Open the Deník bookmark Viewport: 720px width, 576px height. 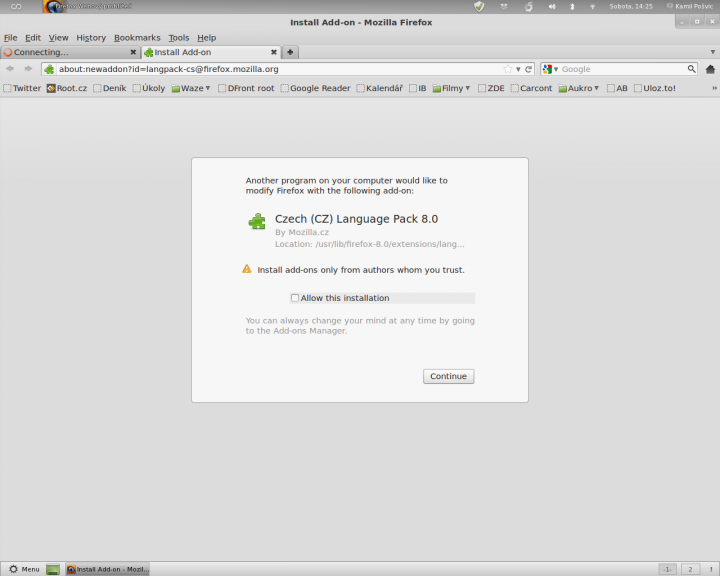110,88
